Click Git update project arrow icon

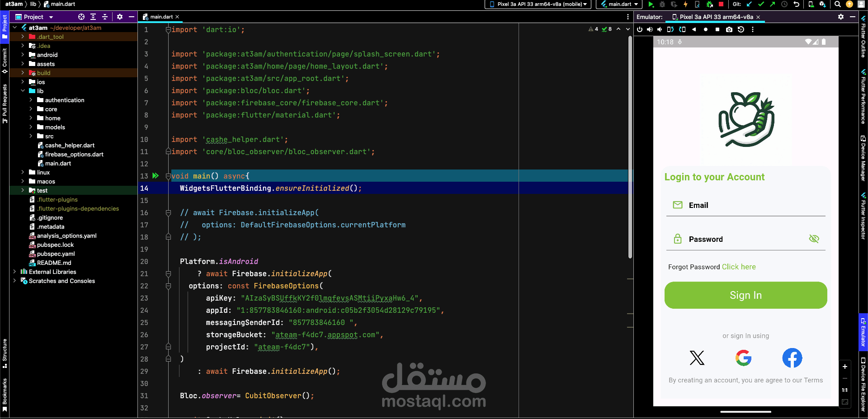click(749, 4)
